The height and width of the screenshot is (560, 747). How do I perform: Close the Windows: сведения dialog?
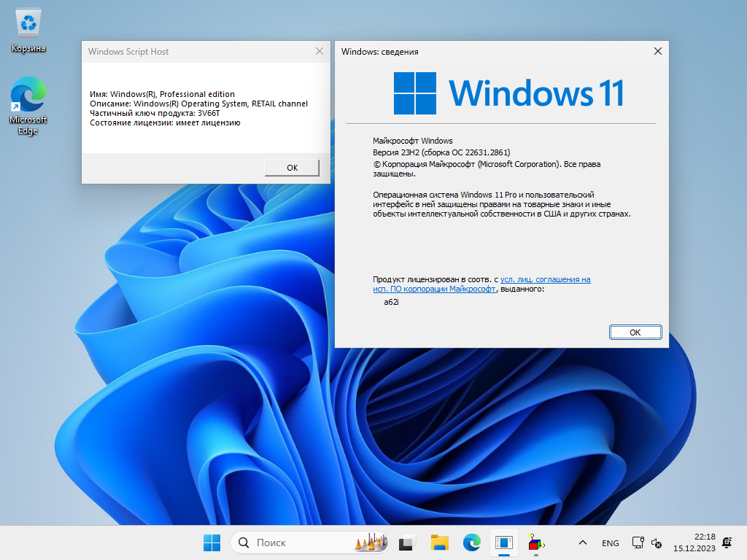(658, 51)
